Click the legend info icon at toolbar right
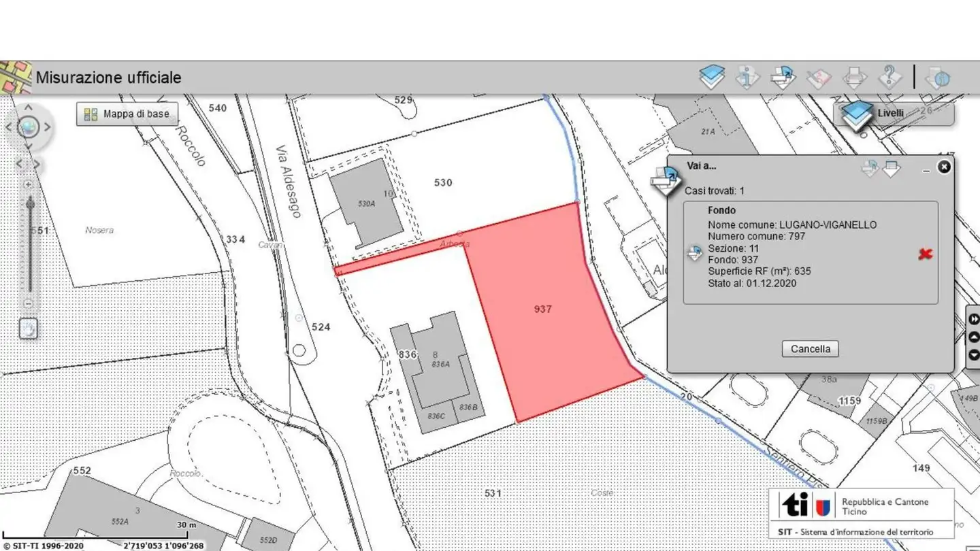 point(938,76)
